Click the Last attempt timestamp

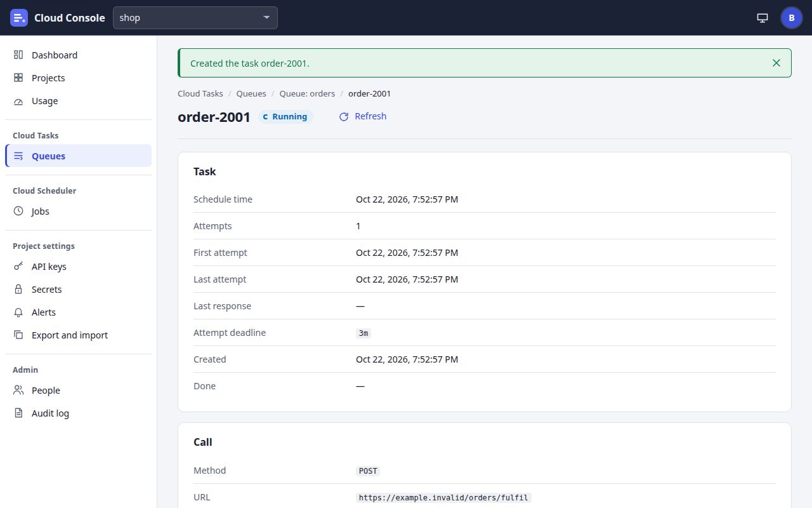[407, 279]
